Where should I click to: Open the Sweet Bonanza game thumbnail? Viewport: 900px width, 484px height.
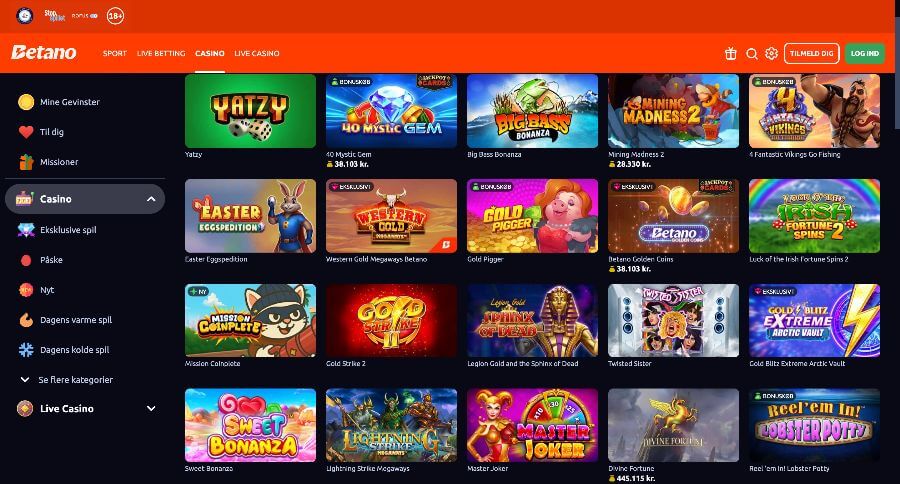250,425
